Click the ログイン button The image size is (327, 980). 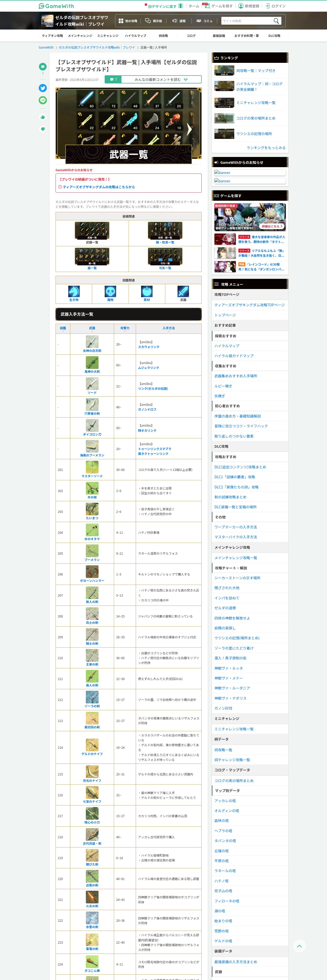pyautogui.click(x=275, y=6)
